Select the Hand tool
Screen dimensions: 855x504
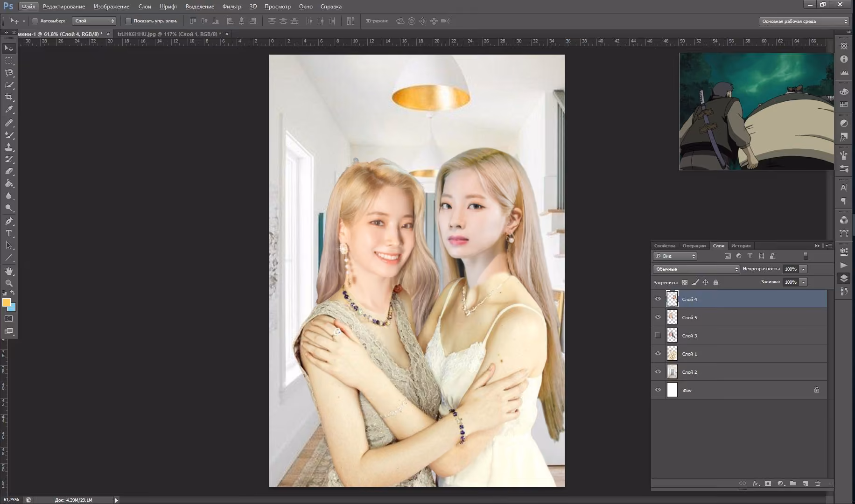(x=9, y=271)
